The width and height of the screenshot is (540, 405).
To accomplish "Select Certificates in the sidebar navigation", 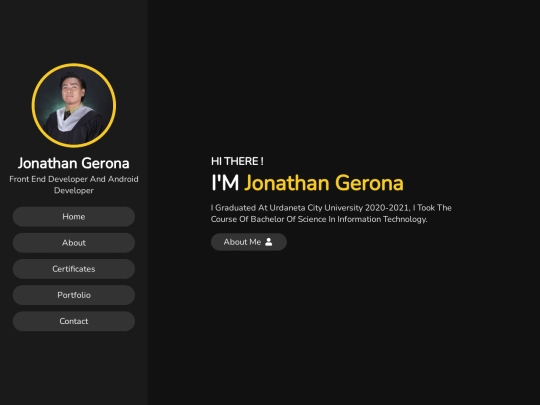I will point(74,269).
